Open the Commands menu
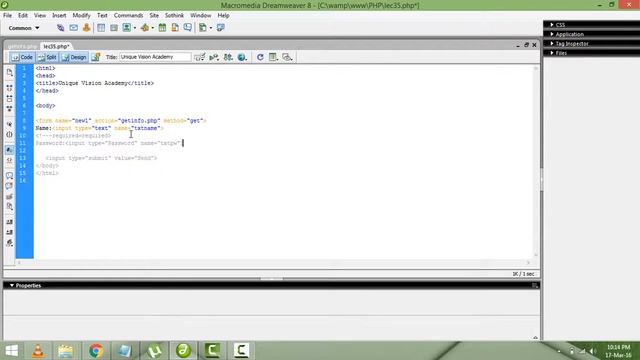 (128, 15)
